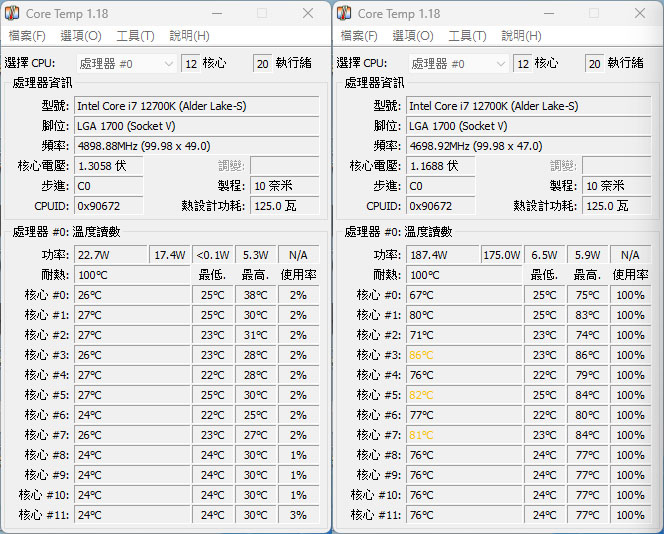The width and height of the screenshot is (664, 534).
Task: Click the 187.4W power reading field
Action: [443, 255]
